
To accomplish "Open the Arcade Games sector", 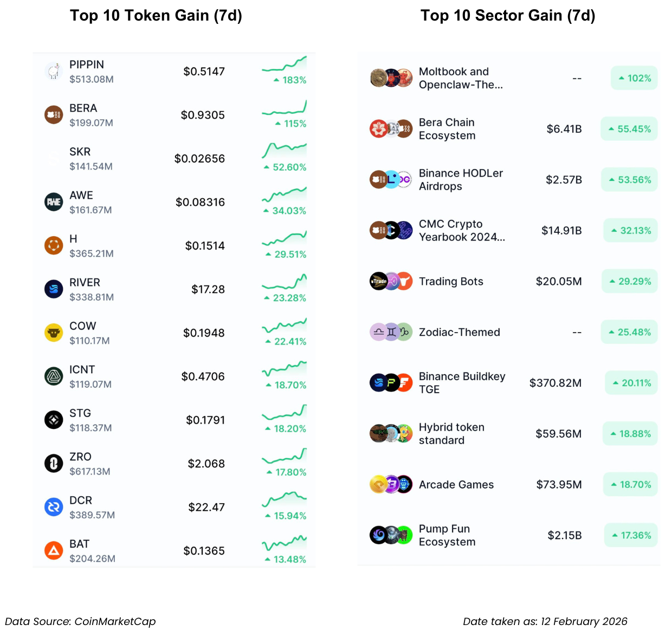I will (456, 485).
